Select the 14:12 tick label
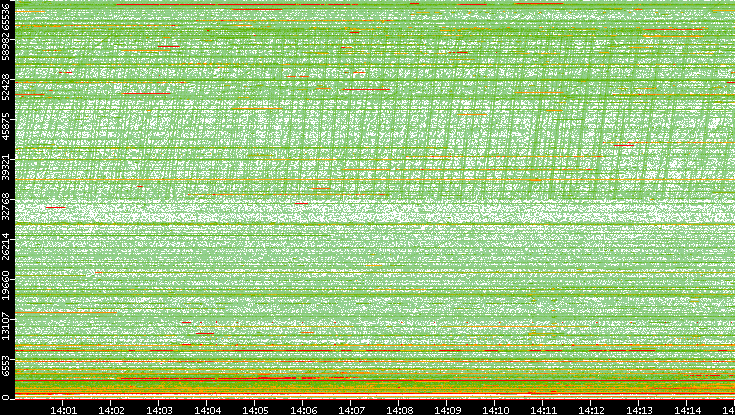 coord(591,410)
